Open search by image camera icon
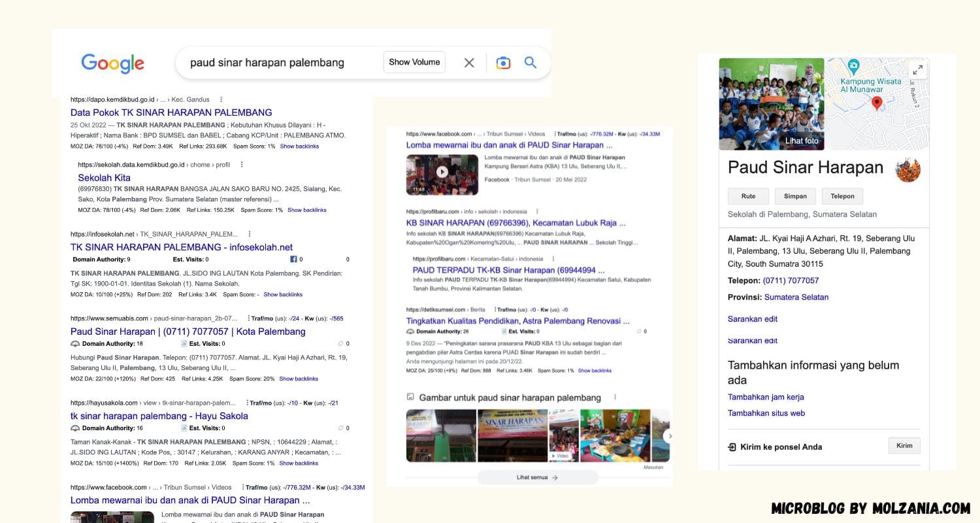This screenshot has width=980, height=523. 503,63
